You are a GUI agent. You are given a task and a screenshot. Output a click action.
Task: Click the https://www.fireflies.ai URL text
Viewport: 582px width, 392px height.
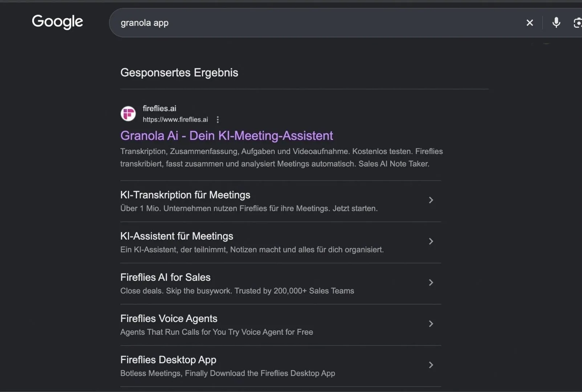point(175,119)
